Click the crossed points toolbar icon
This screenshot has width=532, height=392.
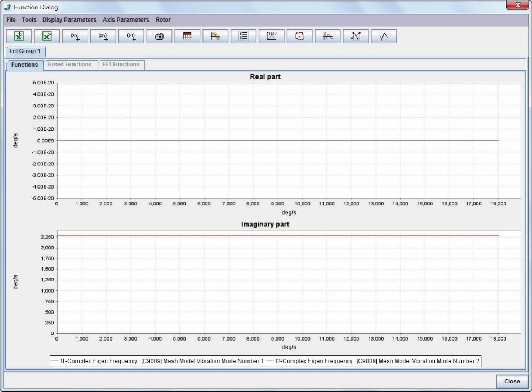(356, 37)
